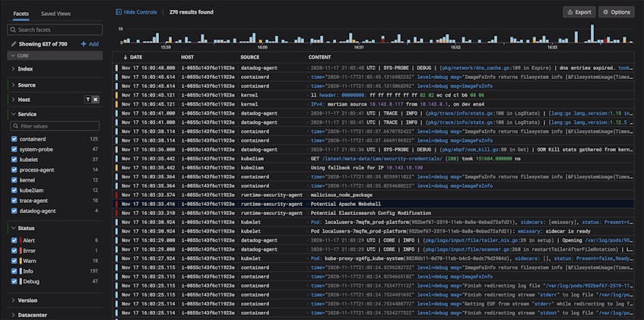
Task: Click the Export button
Action: (x=579, y=12)
